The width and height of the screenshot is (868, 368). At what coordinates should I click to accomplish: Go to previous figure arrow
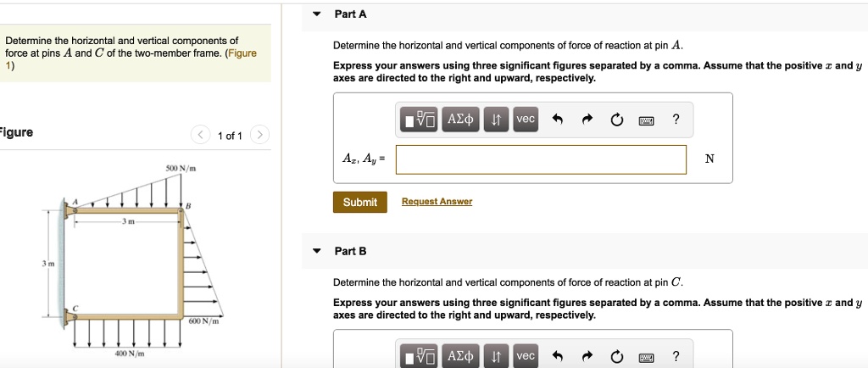(x=200, y=135)
